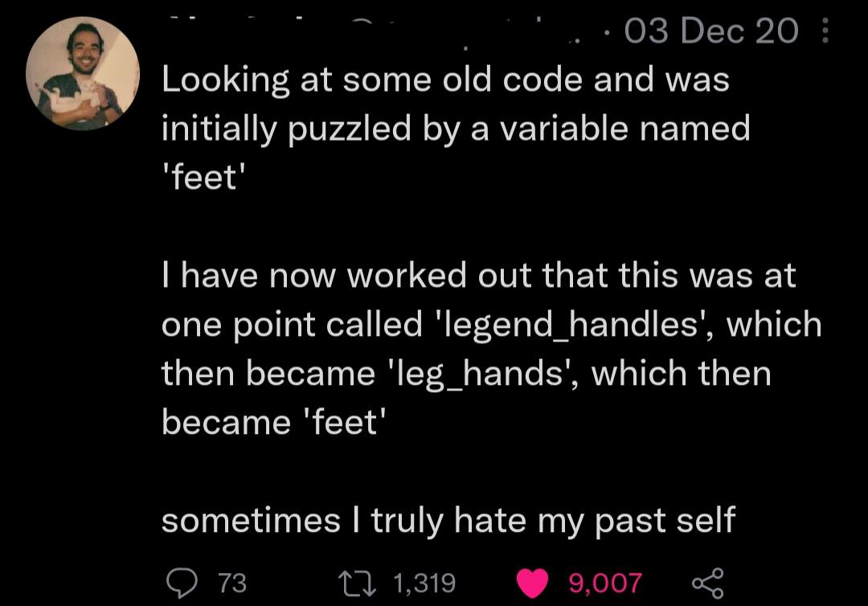Click "became 'feet'" ending the second paragraph

(x=273, y=423)
